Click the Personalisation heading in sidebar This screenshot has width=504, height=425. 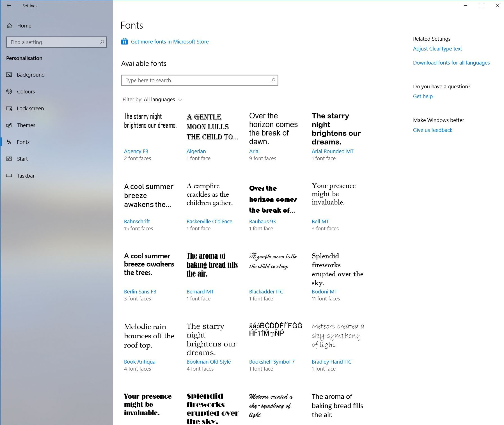coord(24,58)
